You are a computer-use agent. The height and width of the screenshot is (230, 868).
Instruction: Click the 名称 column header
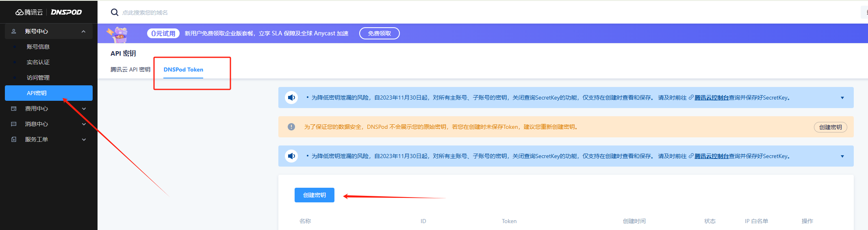pos(305,221)
